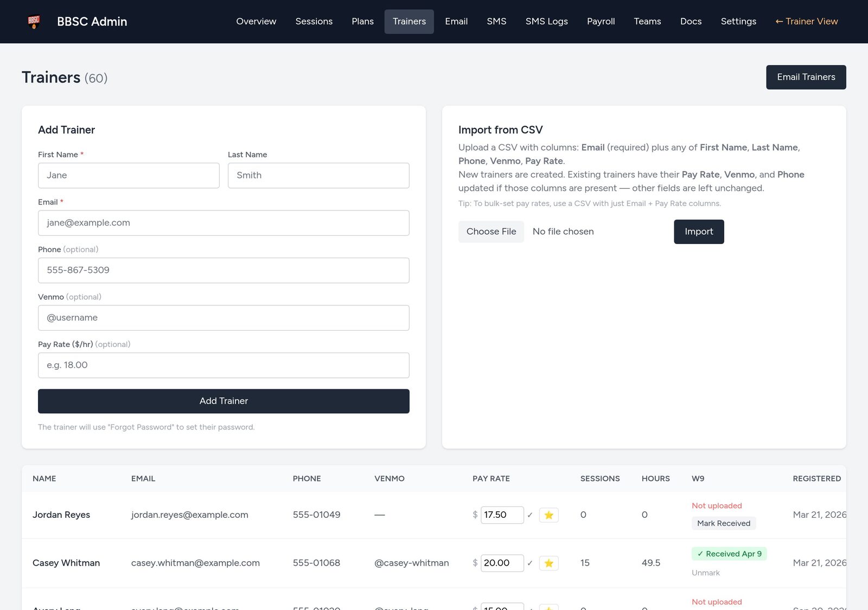The width and height of the screenshot is (868, 610).
Task: Open the Teams page
Action: pos(647,22)
